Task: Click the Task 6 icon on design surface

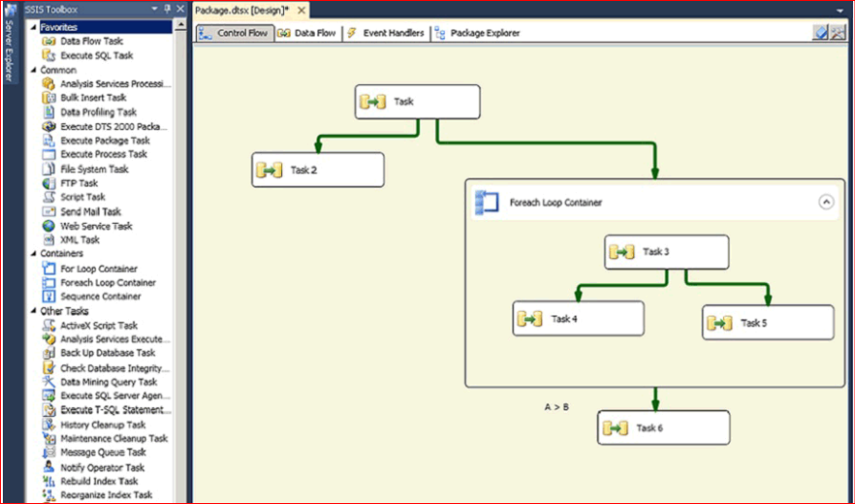Action: [x=615, y=427]
